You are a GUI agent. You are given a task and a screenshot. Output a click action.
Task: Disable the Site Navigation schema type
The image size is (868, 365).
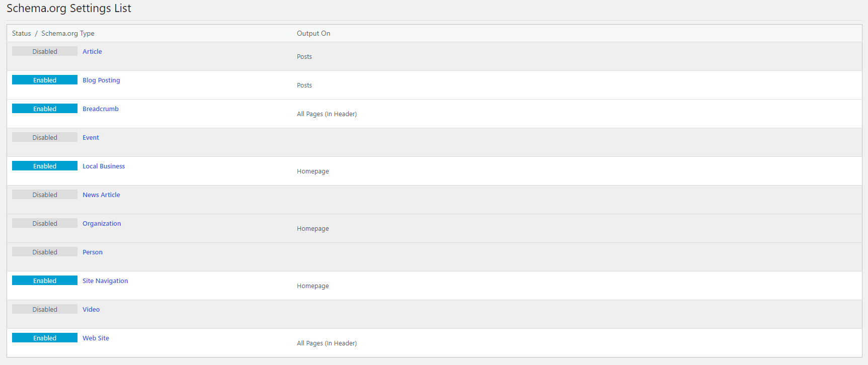44,280
